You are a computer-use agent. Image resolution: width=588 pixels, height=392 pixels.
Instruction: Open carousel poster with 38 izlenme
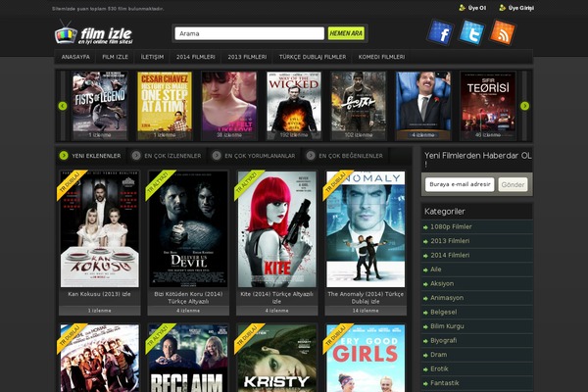tap(229, 106)
